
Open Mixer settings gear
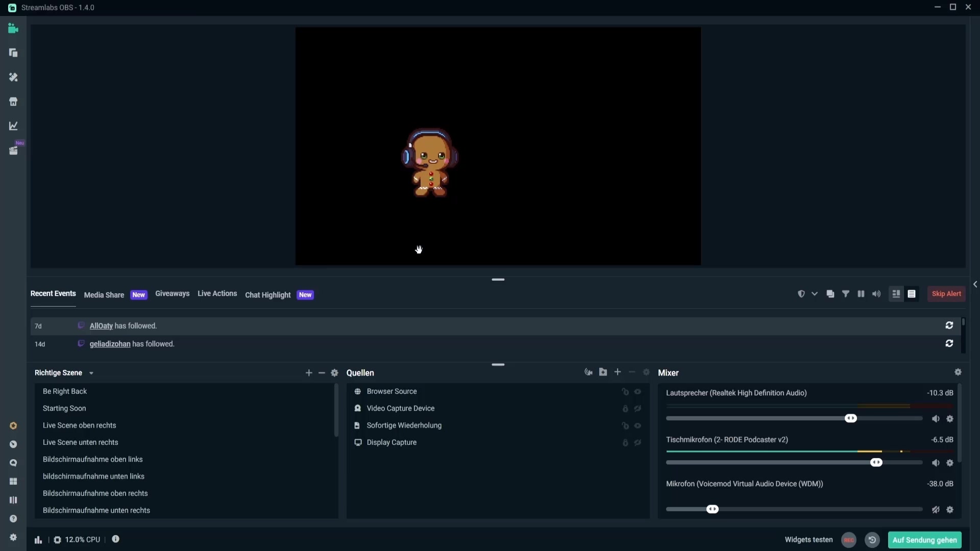pos(958,372)
